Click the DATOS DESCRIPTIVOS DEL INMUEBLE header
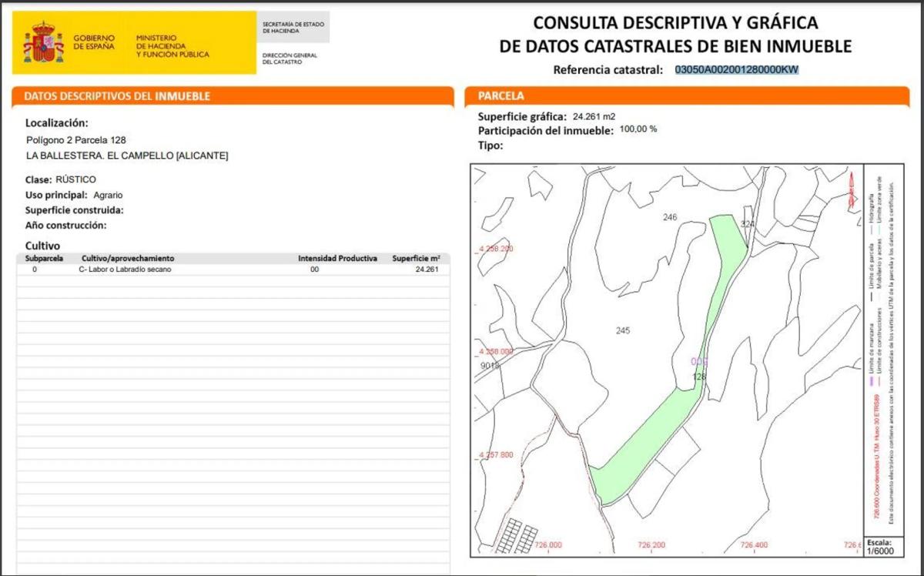This screenshot has width=924, height=576. coord(117,97)
